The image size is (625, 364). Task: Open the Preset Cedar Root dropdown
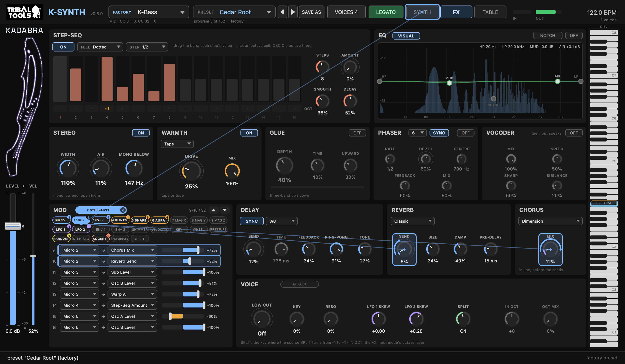point(234,12)
